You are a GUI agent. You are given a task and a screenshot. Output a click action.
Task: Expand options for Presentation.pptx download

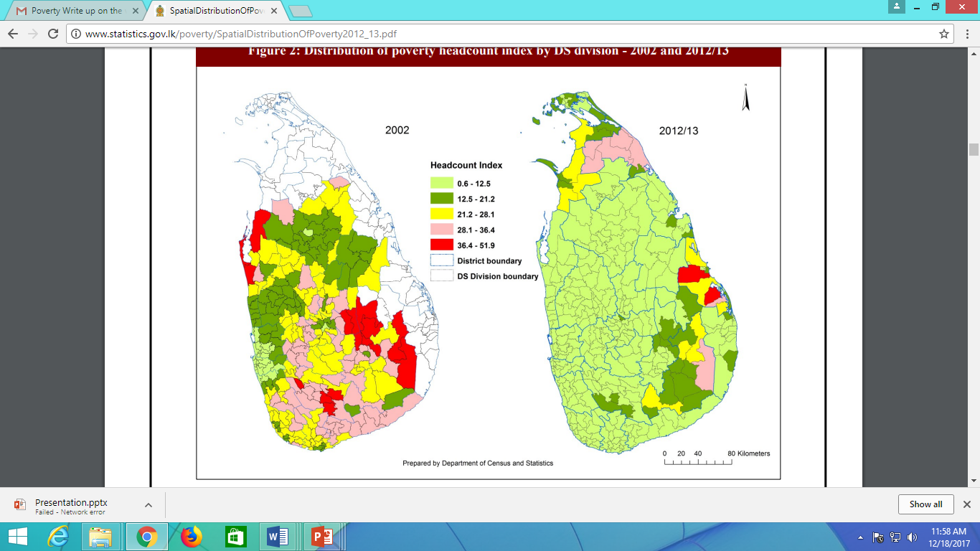click(149, 504)
